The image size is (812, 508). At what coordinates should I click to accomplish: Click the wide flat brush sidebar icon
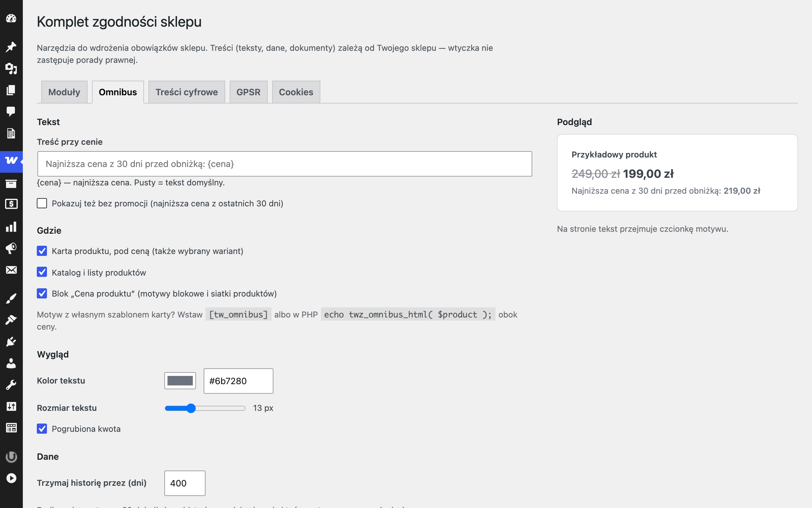click(11, 320)
